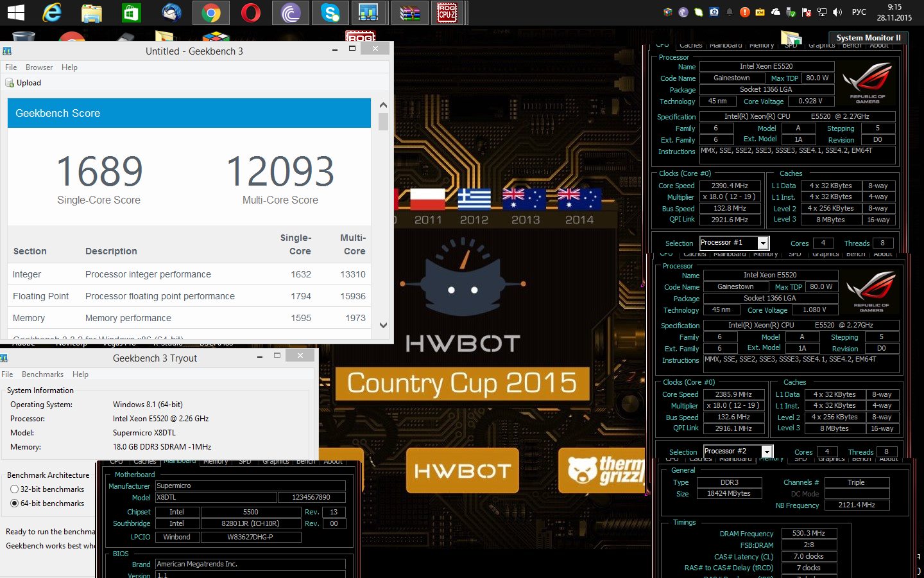Click the Memory multi-core value 1973

tap(355, 318)
